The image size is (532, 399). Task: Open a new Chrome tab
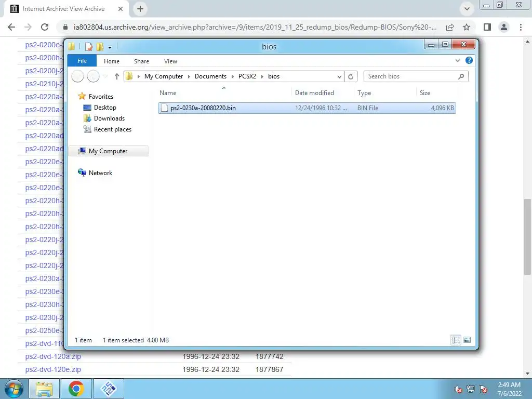pyautogui.click(x=140, y=9)
